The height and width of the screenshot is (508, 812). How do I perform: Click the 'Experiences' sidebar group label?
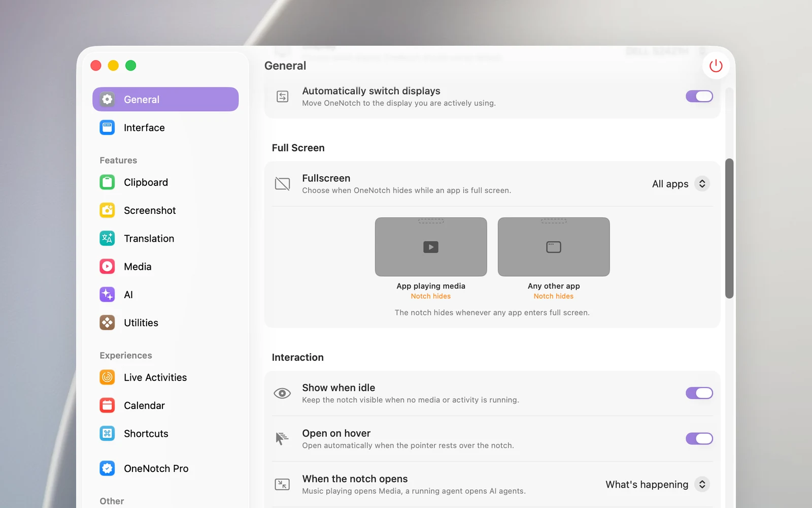click(x=126, y=356)
